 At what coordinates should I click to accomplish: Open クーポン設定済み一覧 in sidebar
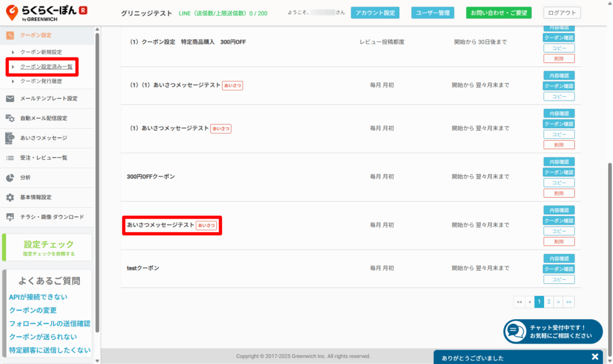point(46,66)
